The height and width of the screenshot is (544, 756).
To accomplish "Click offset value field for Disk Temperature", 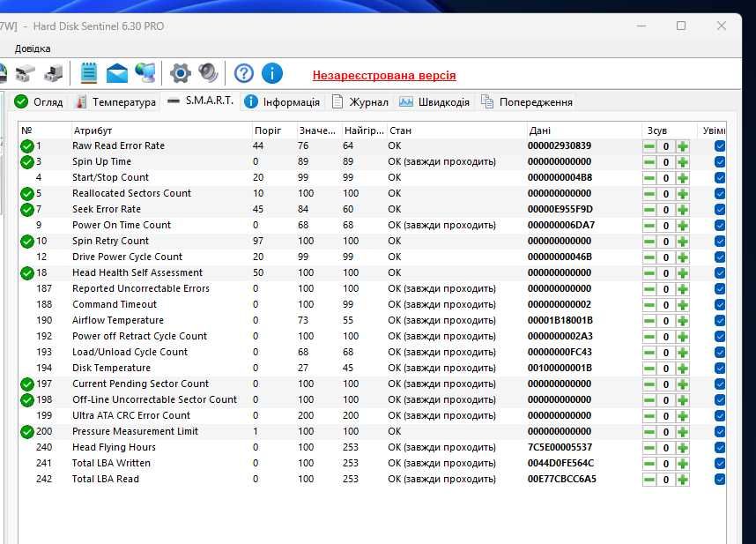I will (666, 369).
